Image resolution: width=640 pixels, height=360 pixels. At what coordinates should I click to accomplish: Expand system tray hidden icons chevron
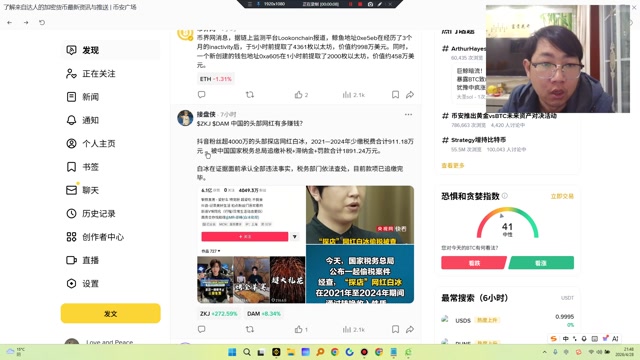pos(544,352)
